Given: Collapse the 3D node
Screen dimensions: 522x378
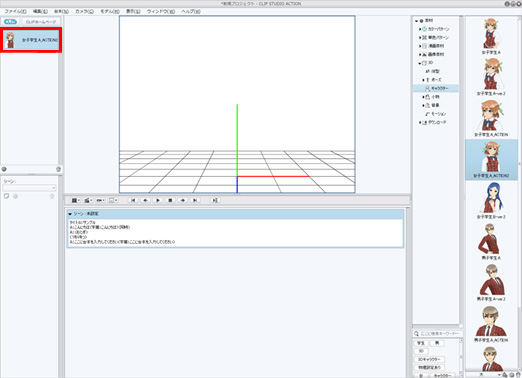Looking at the screenshot, I should click(x=420, y=63).
